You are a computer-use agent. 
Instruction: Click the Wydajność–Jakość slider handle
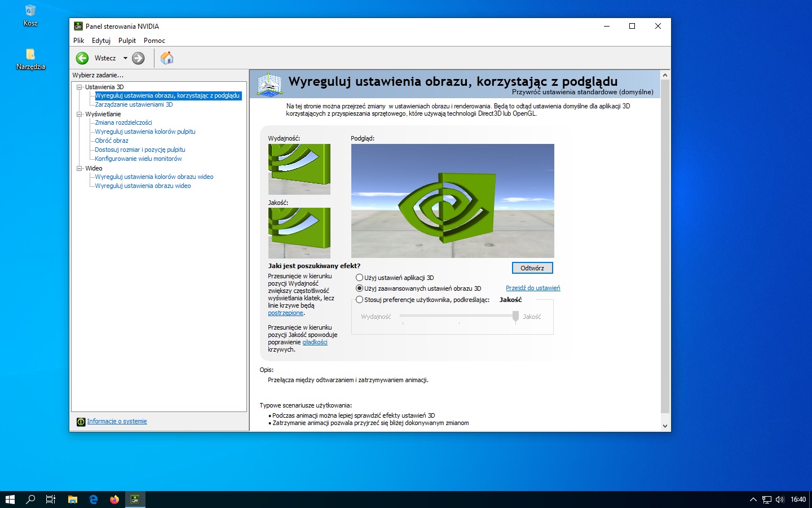(x=515, y=317)
